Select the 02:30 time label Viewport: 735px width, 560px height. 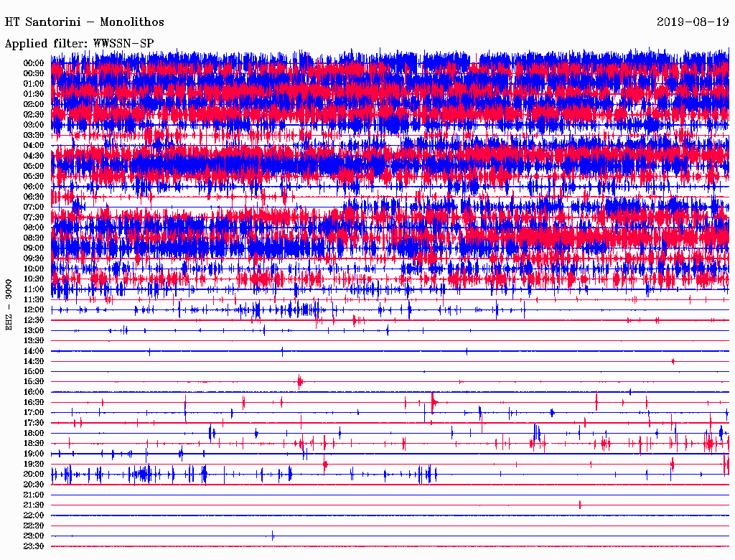click(x=34, y=115)
